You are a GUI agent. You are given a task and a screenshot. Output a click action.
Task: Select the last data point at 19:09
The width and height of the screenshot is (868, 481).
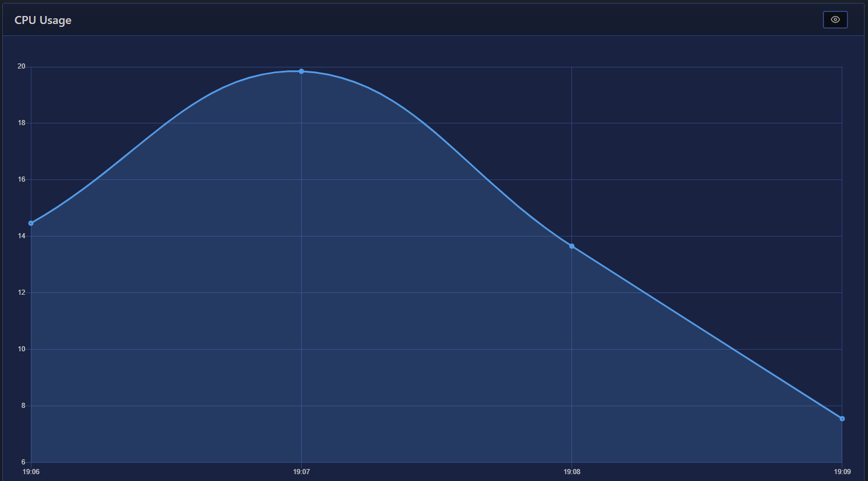[x=842, y=419]
